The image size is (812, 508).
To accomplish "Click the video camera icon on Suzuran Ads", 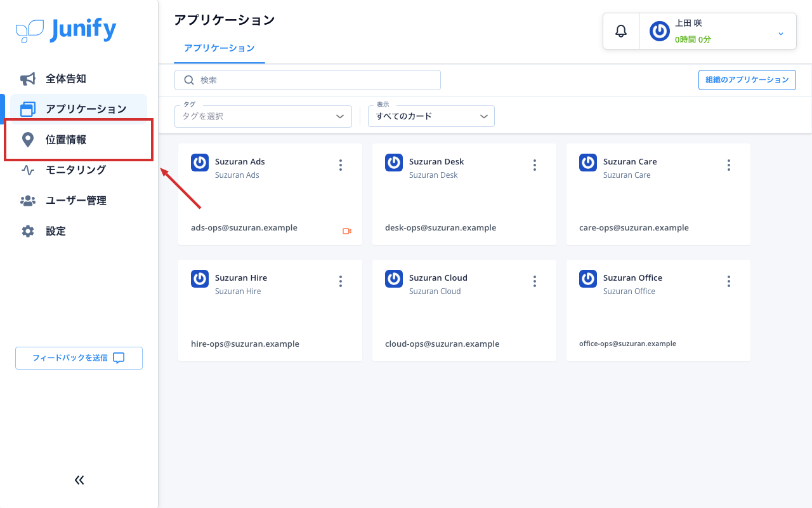I will [347, 231].
